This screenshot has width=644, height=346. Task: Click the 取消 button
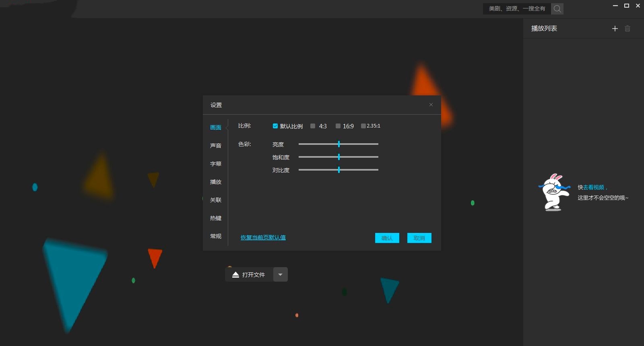[x=419, y=238]
